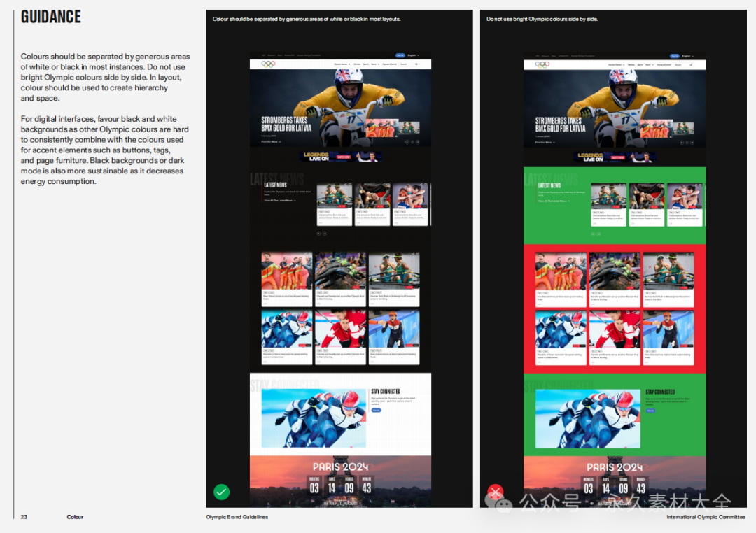This screenshot has height=533, width=756.
Task: Click large speed skater image in left Stay Connected
Action: [x=314, y=418]
